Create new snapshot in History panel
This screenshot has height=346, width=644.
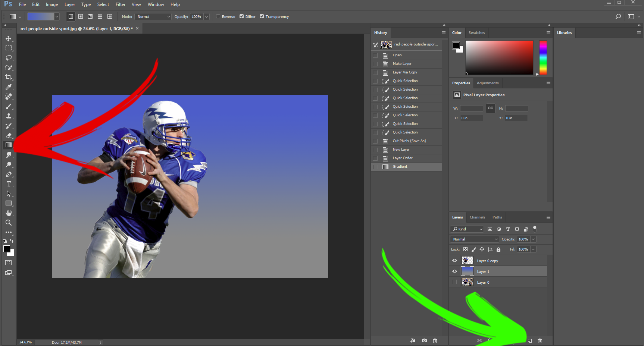(x=424, y=341)
